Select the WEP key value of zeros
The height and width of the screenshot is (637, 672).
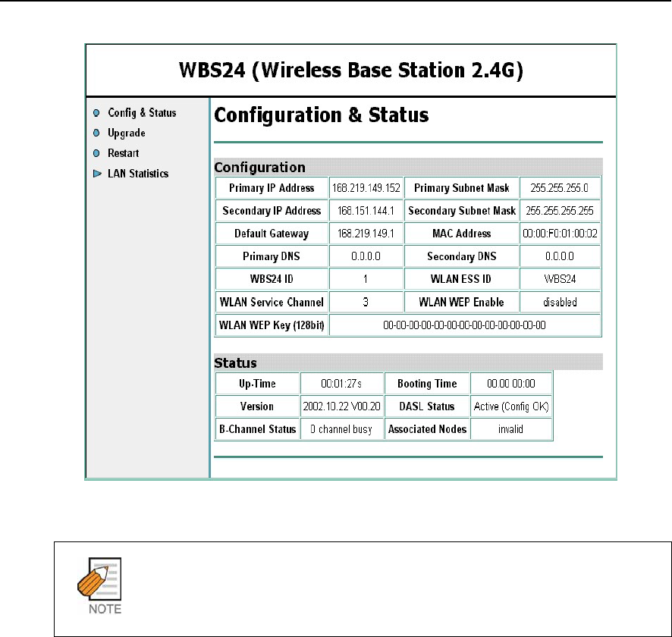(465, 325)
